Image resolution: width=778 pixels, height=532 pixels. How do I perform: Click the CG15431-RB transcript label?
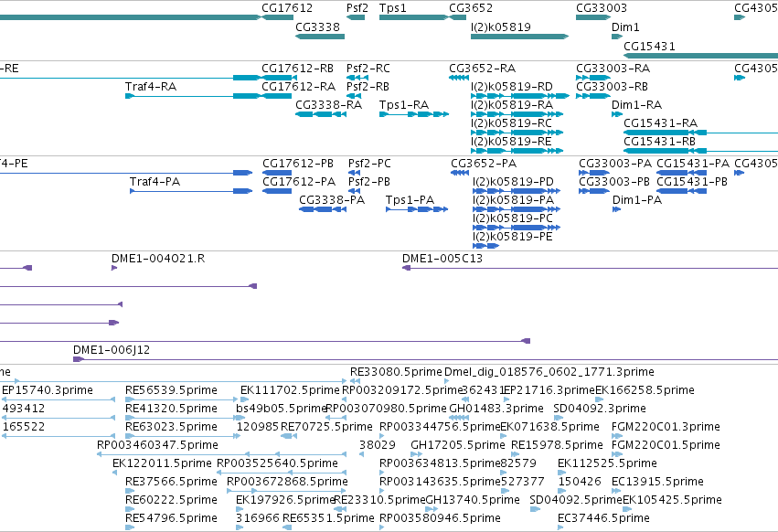659,142
